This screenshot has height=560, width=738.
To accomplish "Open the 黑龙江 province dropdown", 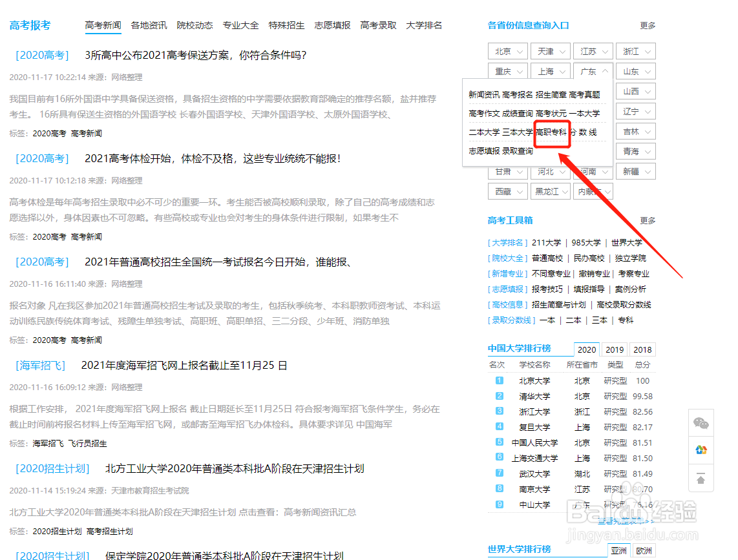I will coord(550,191).
